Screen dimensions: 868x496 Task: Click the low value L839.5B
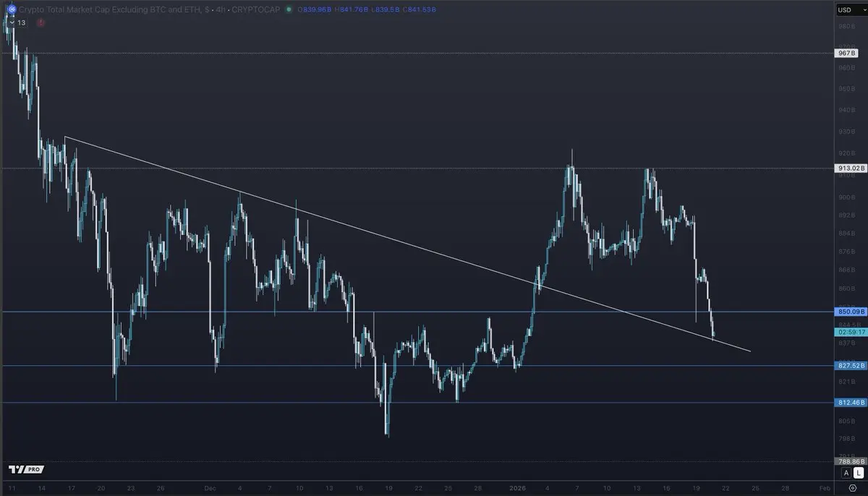pyautogui.click(x=385, y=10)
